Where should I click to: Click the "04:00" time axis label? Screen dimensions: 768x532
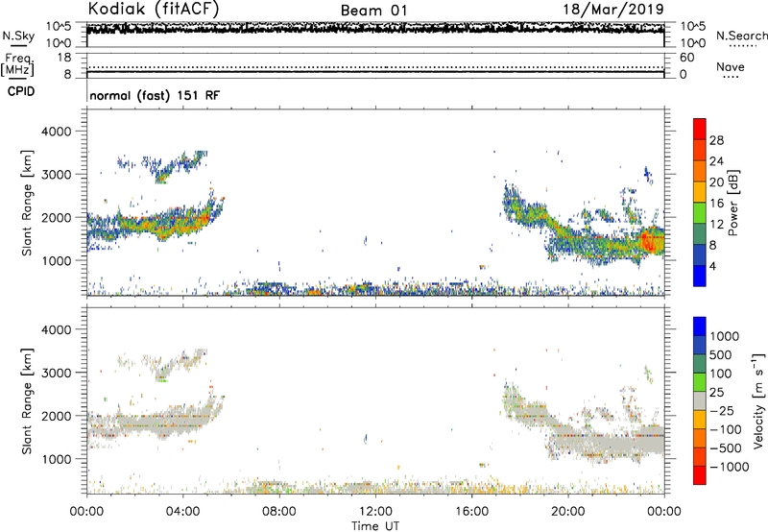[182, 512]
